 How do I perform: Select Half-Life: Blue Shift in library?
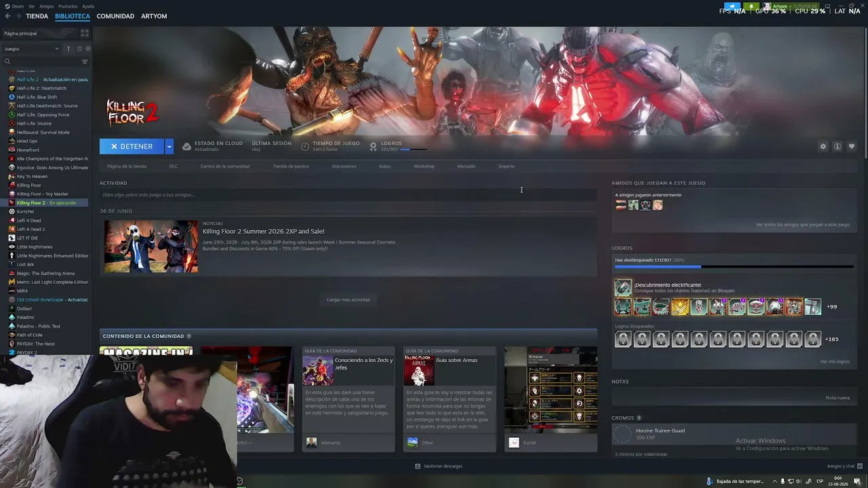37,97
